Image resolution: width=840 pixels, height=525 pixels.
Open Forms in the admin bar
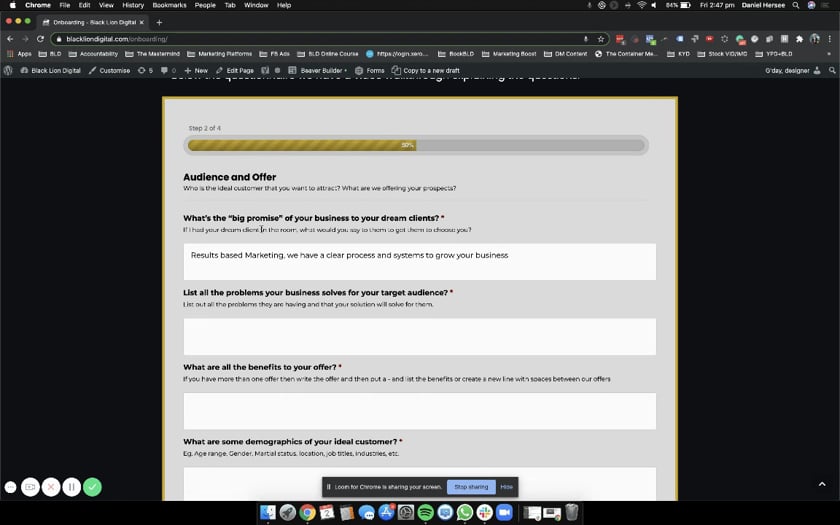coord(370,70)
